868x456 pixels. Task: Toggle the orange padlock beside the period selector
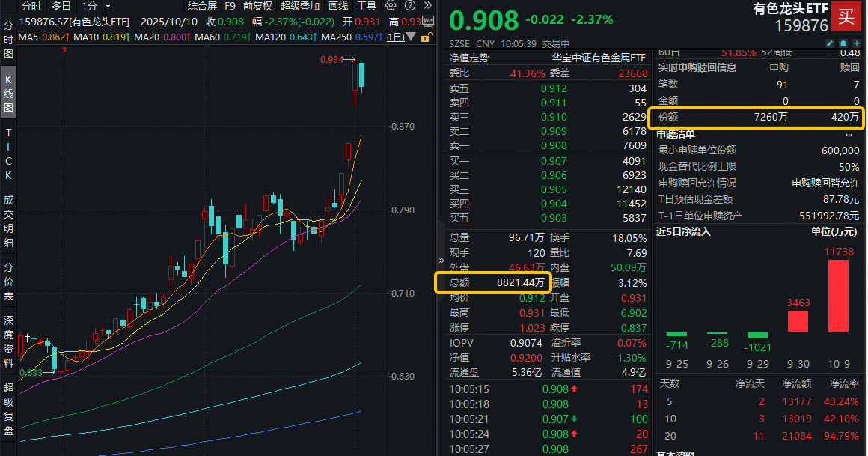click(426, 37)
